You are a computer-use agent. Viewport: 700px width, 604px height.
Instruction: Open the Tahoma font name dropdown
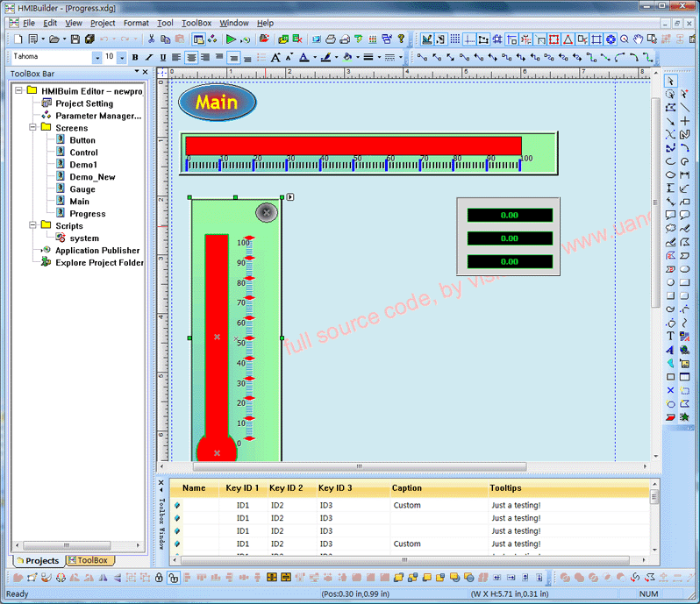click(x=96, y=57)
